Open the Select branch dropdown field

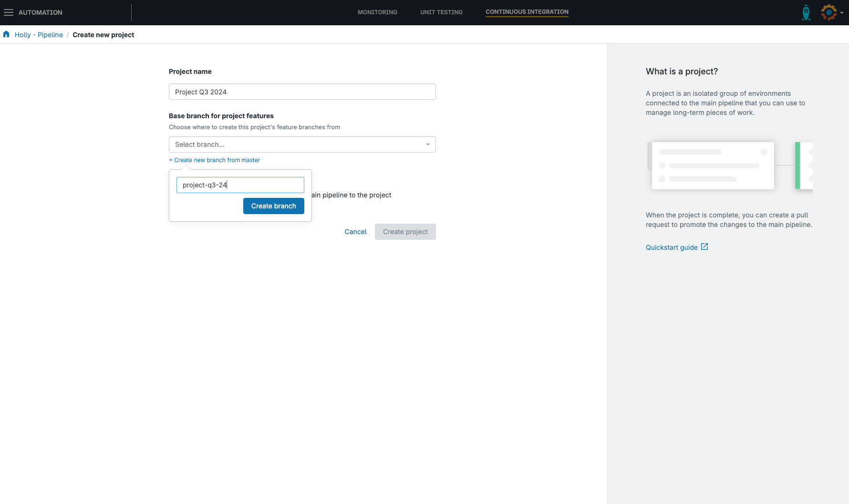pyautogui.click(x=296, y=144)
